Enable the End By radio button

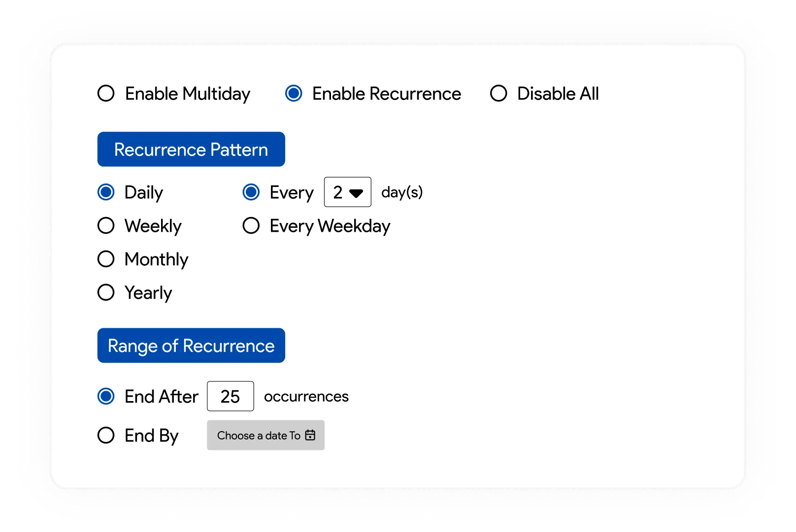tap(106, 436)
